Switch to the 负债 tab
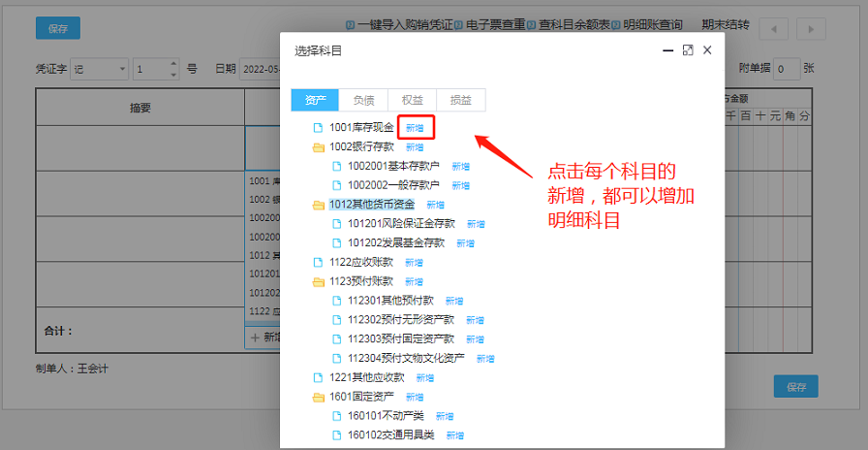 tap(363, 100)
